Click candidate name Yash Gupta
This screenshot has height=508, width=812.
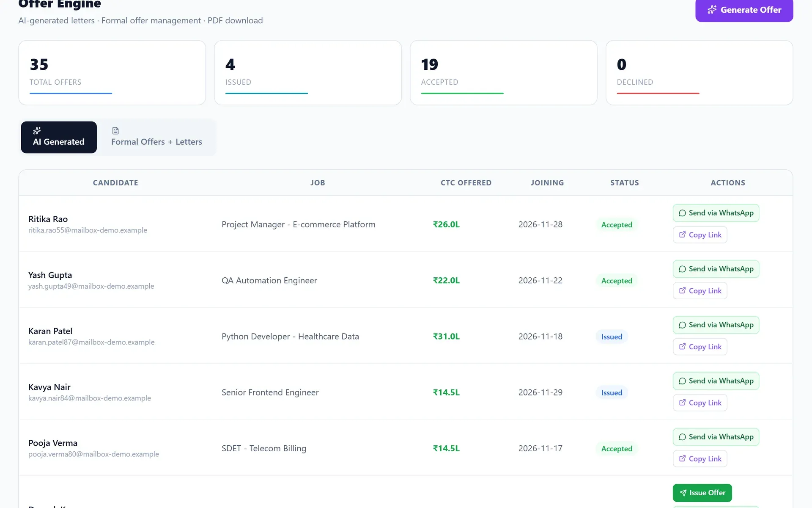pos(50,275)
